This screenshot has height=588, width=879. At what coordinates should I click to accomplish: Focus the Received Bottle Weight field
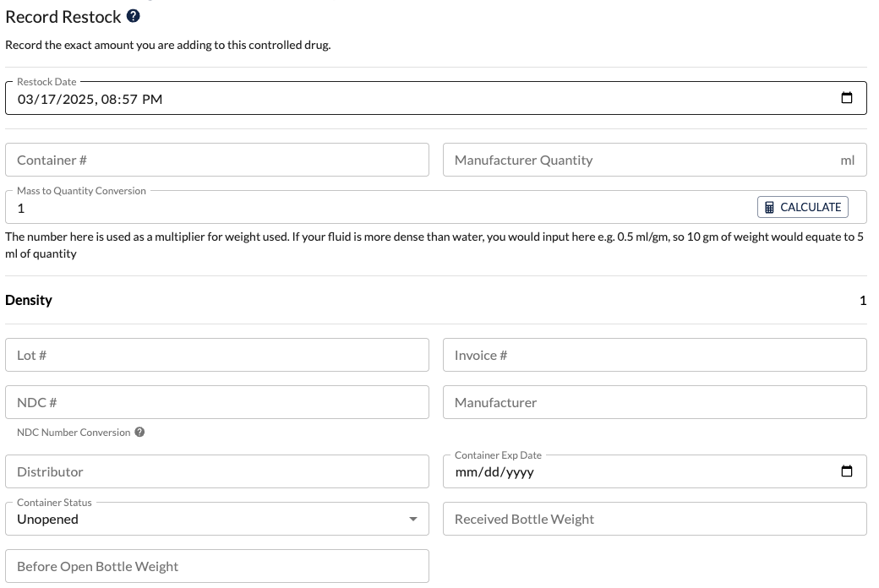pos(655,519)
